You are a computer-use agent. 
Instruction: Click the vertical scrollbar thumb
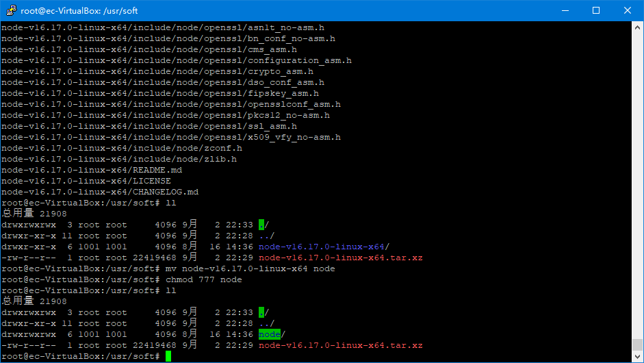(x=637, y=345)
